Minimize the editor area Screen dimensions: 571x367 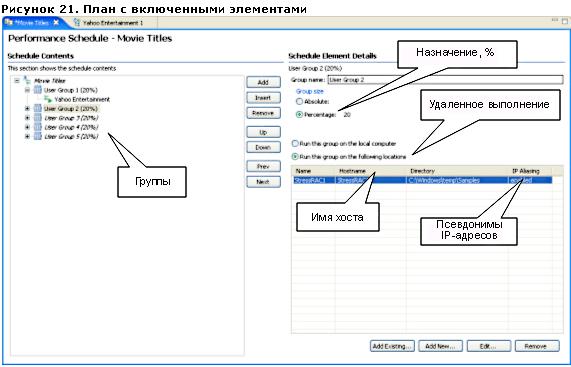555,21
